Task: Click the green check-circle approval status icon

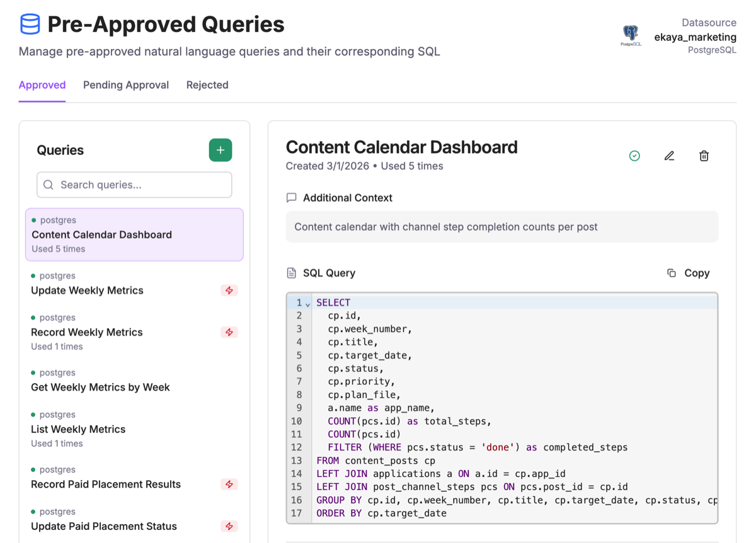Action: pyautogui.click(x=634, y=156)
